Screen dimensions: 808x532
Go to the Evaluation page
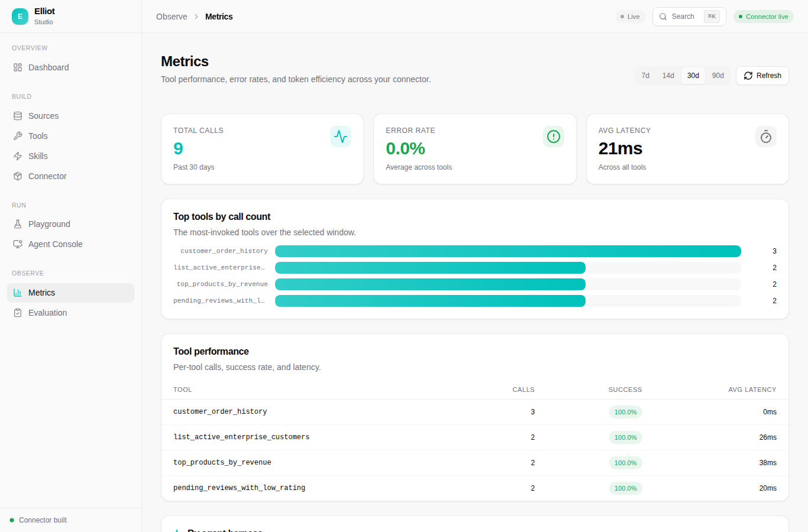pos(70,313)
